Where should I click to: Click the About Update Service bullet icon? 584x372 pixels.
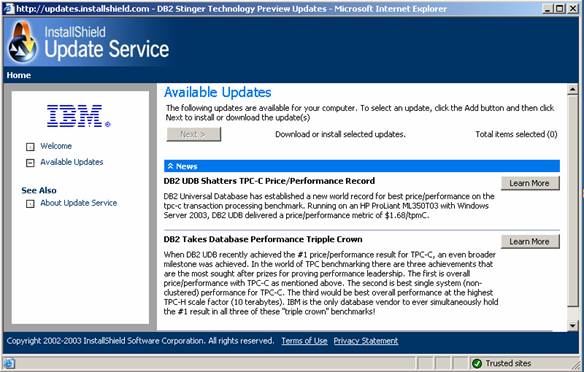(x=30, y=204)
